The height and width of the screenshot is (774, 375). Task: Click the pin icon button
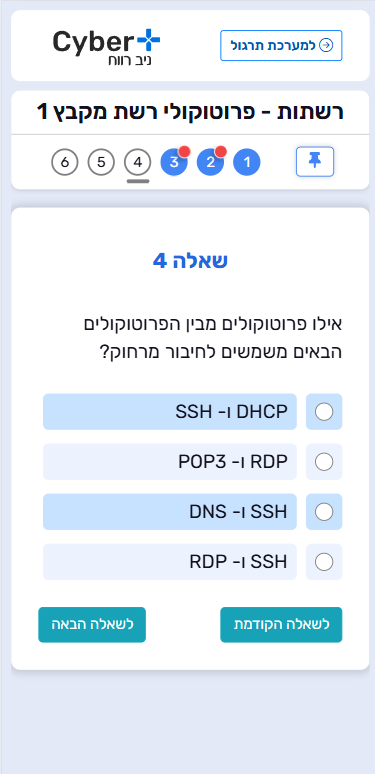(x=315, y=161)
